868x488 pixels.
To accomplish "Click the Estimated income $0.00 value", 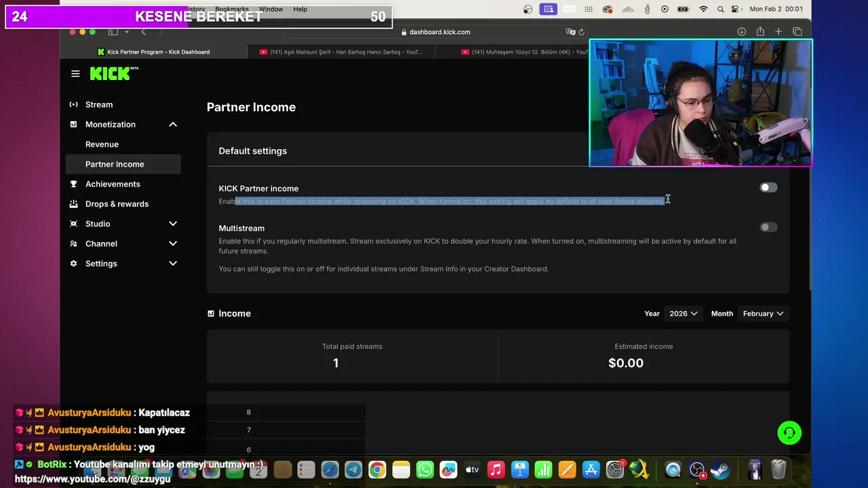I will coord(626,363).
